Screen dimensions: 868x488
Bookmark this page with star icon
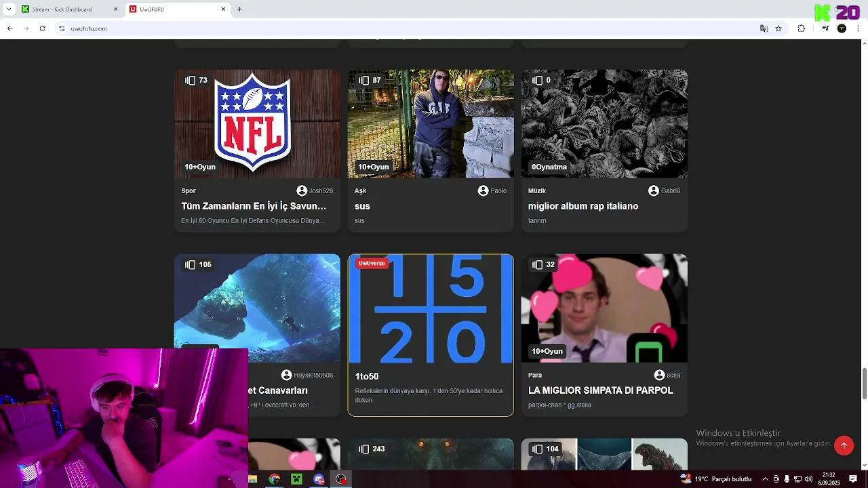tap(778, 28)
